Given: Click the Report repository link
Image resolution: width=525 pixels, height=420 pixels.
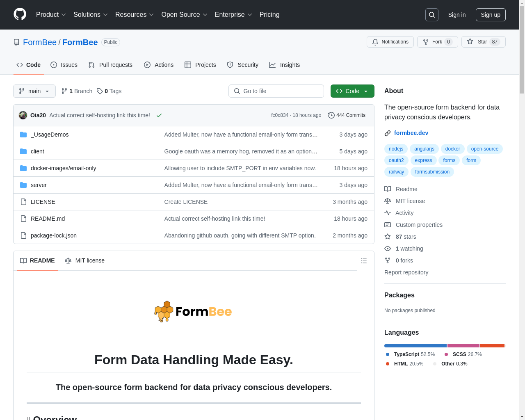Looking at the screenshot, I should (406, 272).
